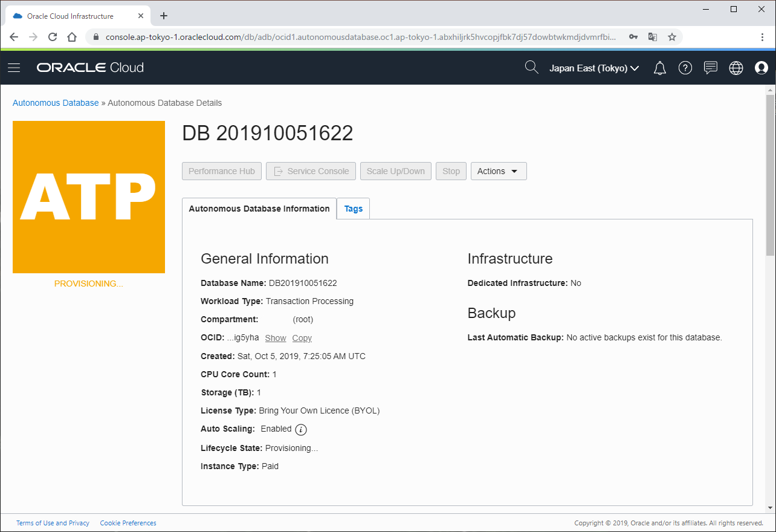Open Cookie Preferences link
This screenshot has height=532, width=776.
click(x=128, y=523)
